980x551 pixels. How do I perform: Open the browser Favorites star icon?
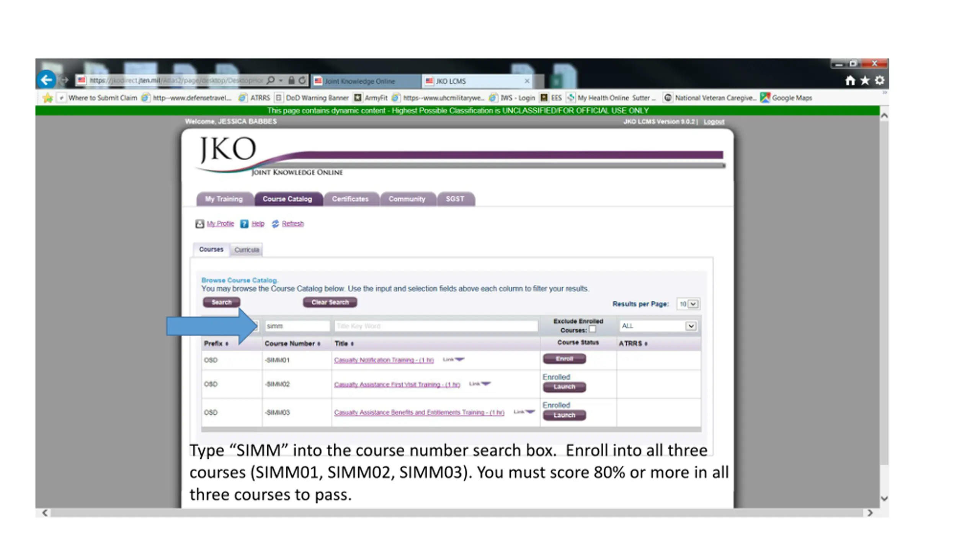tap(865, 80)
